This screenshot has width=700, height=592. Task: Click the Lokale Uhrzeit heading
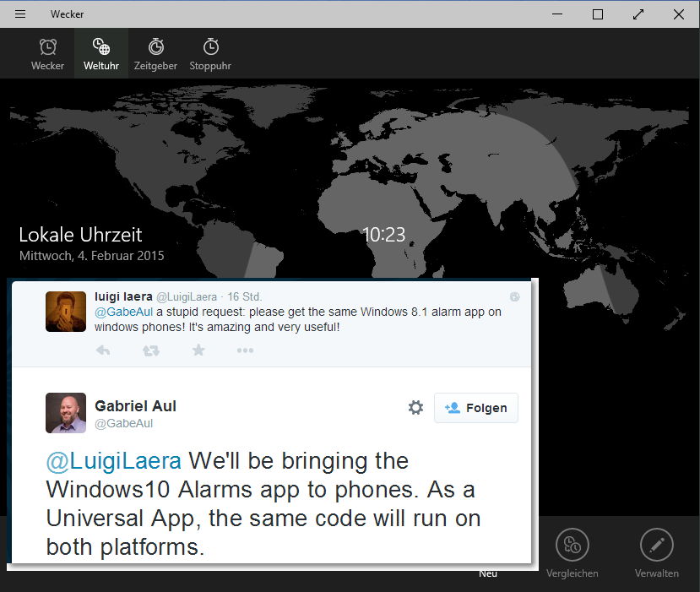(x=80, y=235)
